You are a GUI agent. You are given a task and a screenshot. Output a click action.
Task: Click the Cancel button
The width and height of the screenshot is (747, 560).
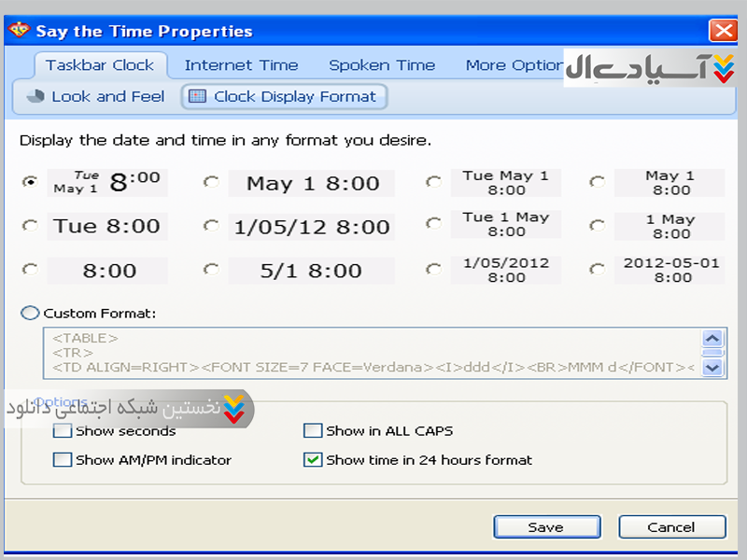coord(670,527)
